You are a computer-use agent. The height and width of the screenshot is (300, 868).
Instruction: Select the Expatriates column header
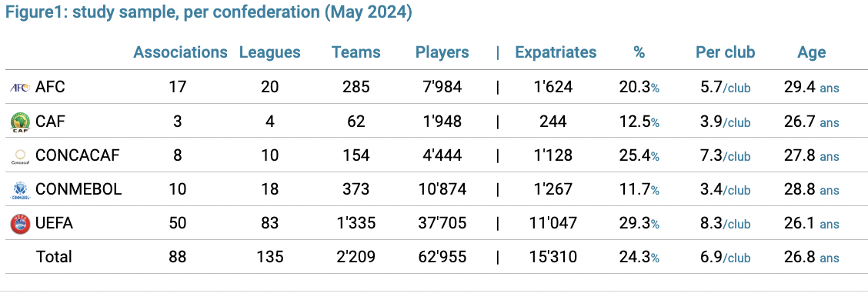[556, 52]
